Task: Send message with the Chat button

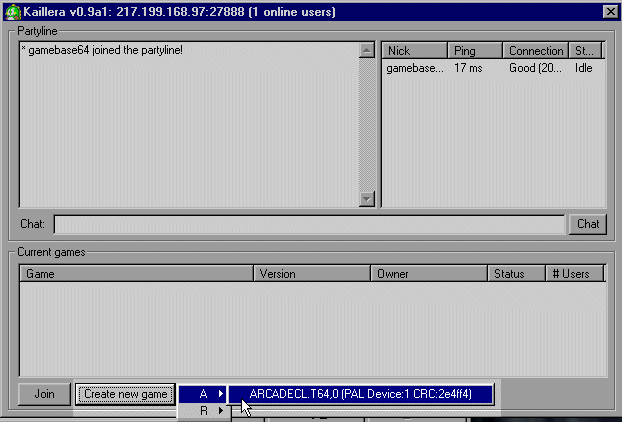Action: coord(588,224)
